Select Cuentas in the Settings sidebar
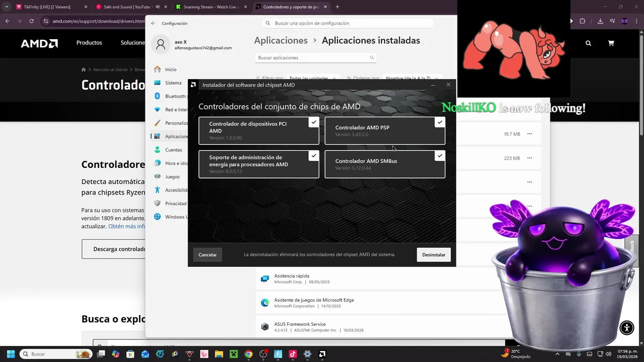Viewport: 644px width, 362px height. tap(169, 150)
